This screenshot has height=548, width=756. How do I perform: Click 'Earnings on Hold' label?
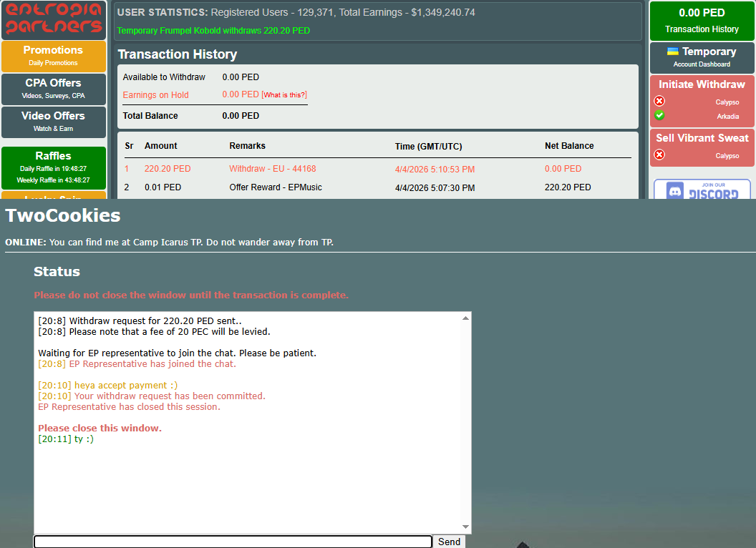(x=156, y=95)
